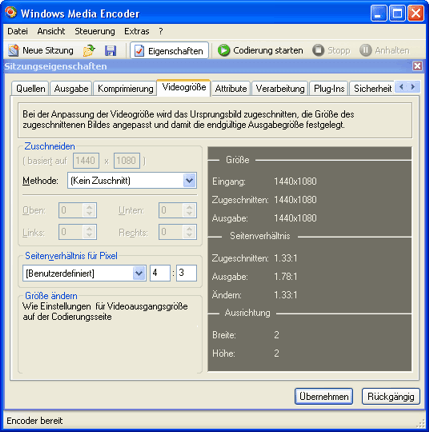Open the Methode crop dropdown
Screen dimensions: 429x432
[132, 181]
